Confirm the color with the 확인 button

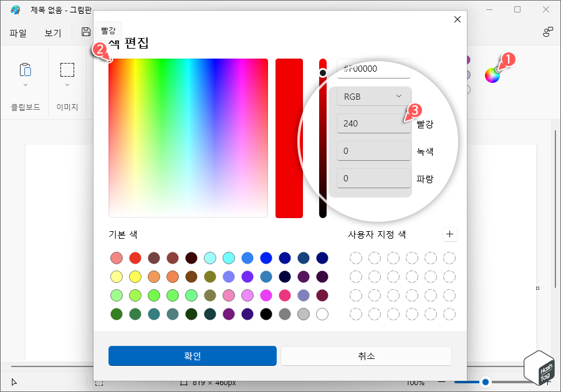pos(192,356)
